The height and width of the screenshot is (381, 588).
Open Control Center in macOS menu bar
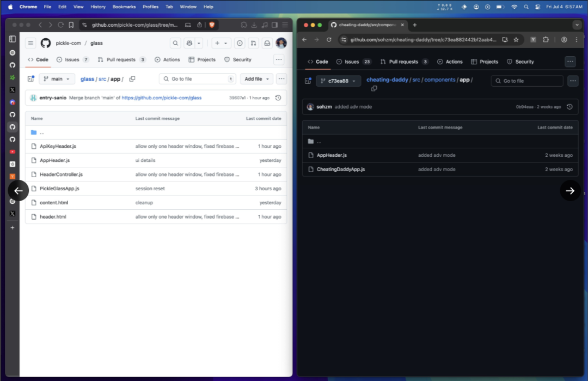click(x=537, y=7)
